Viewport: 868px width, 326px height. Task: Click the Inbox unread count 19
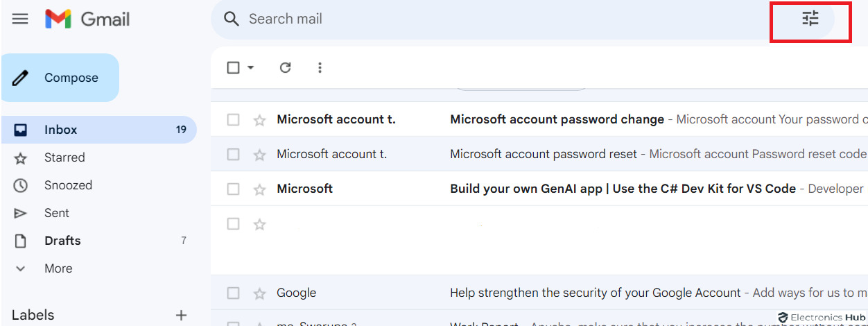point(181,130)
